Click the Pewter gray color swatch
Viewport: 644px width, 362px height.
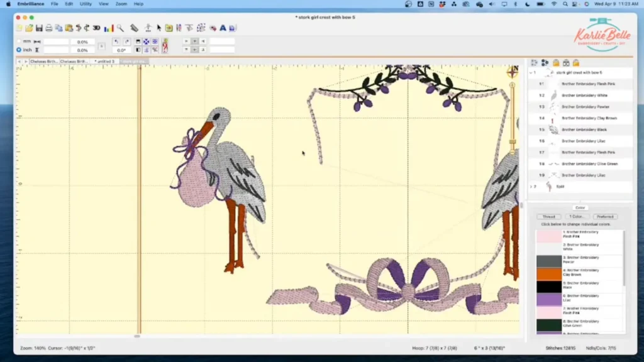pos(548,261)
